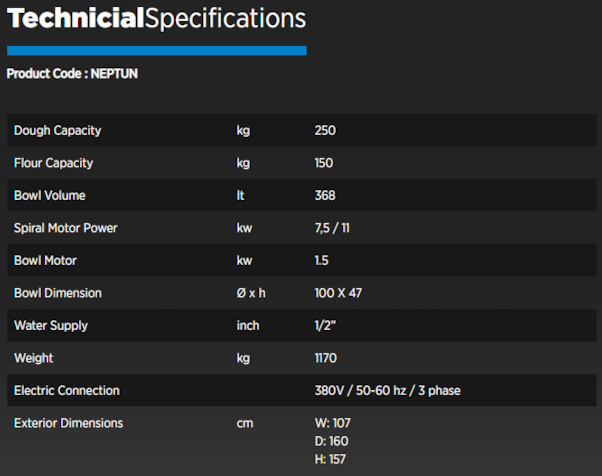Image resolution: width=602 pixels, height=476 pixels.
Task: Select the Bowl Motor row label
Action: tap(45, 261)
